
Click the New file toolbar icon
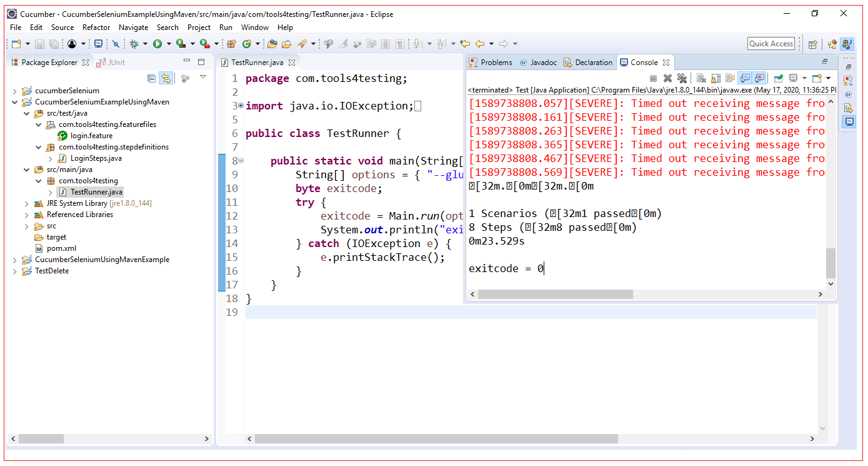click(x=17, y=44)
